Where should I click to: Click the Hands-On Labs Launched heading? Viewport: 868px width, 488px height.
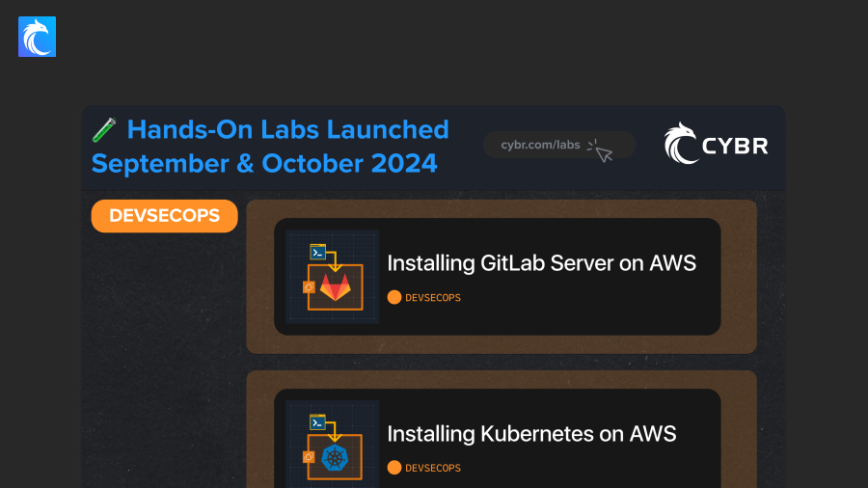pos(287,129)
